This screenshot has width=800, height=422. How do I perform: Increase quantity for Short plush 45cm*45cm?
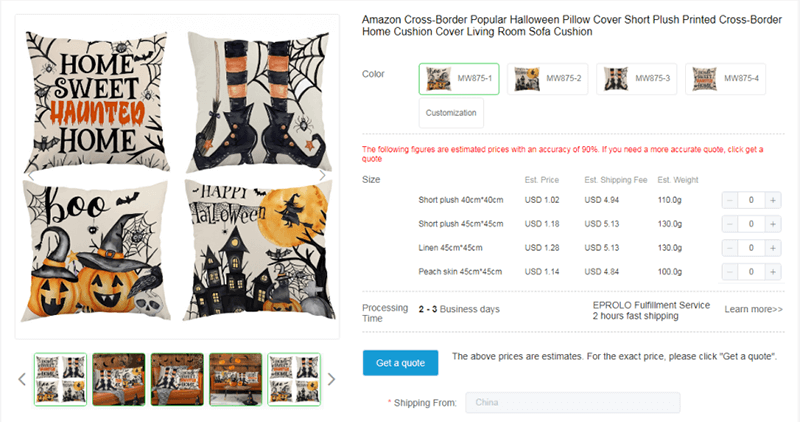click(x=772, y=224)
